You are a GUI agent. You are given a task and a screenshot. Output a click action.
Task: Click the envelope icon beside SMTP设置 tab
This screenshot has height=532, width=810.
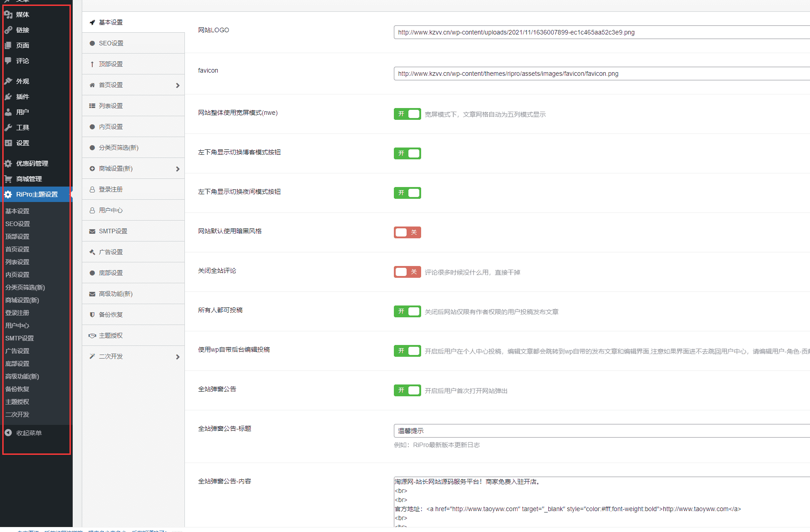92,231
